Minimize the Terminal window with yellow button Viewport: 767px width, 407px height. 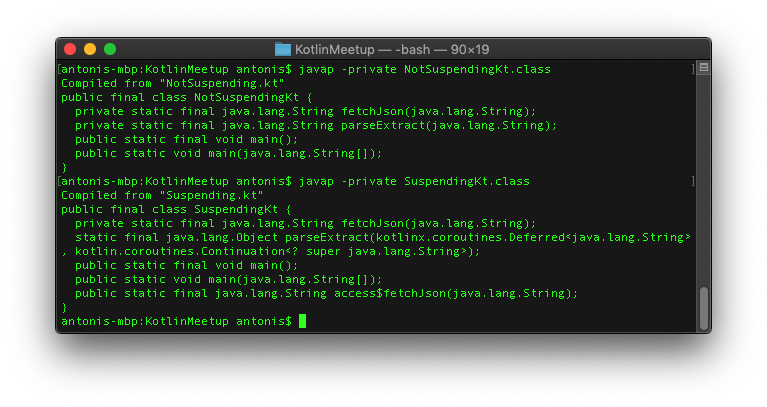[90, 49]
